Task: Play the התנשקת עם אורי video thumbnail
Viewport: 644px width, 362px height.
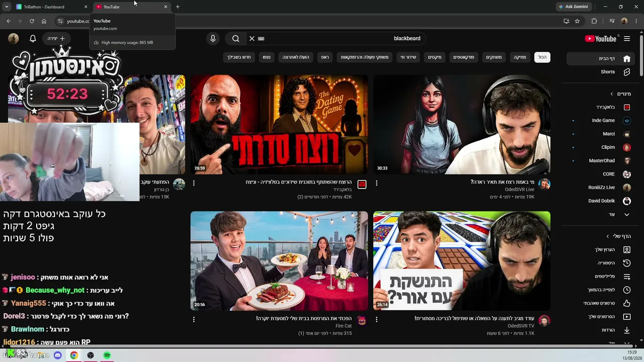Action: pyautogui.click(x=462, y=260)
